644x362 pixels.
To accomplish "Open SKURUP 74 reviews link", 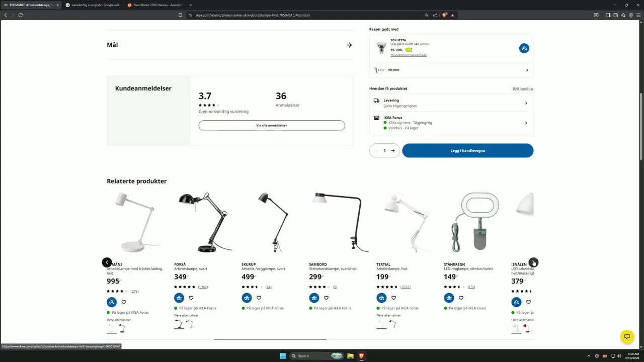I will pyautogui.click(x=269, y=287).
